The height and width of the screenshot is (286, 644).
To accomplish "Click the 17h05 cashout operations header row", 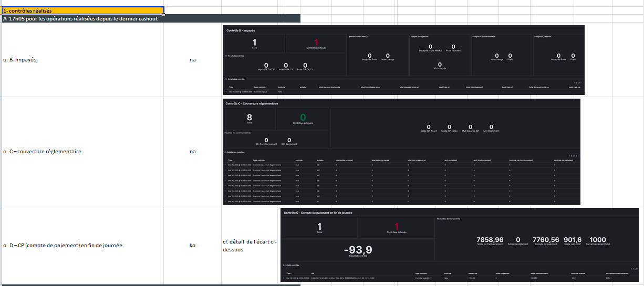I will coord(151,19).
